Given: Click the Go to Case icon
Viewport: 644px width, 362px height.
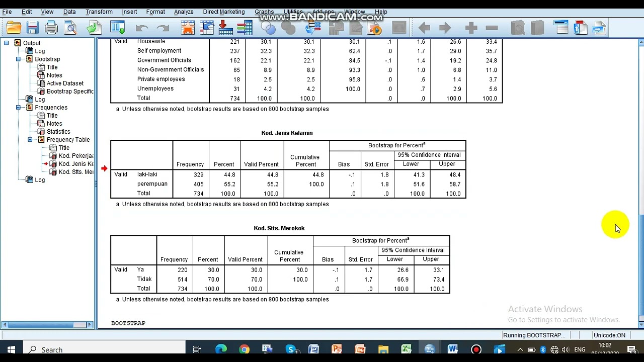Looking at the screenshot, I should click(207, 28).
